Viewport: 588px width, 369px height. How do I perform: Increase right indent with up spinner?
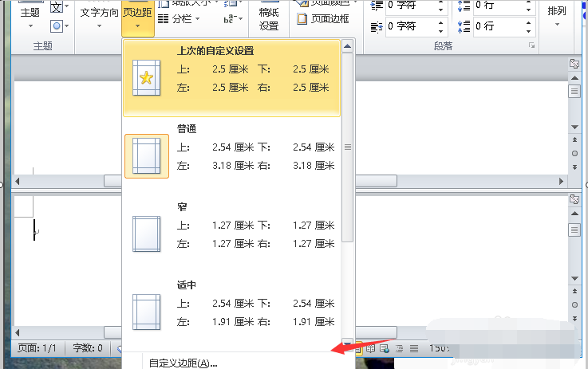click(441, 22)
